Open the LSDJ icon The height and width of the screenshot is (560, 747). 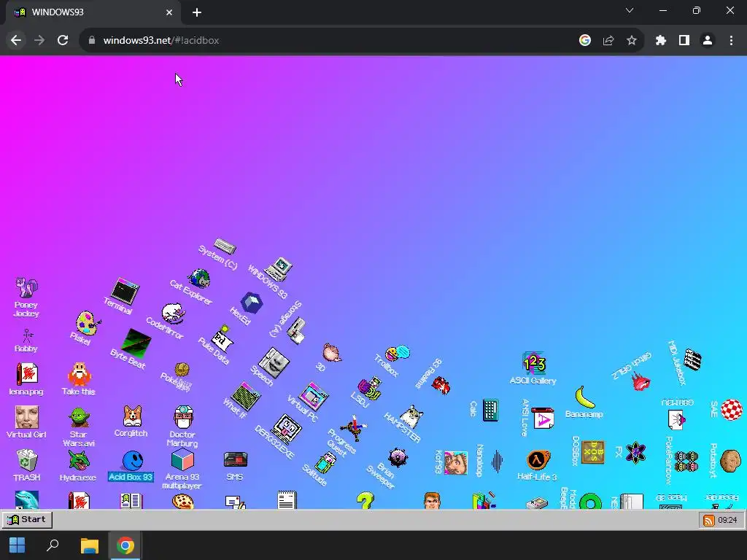370,388
